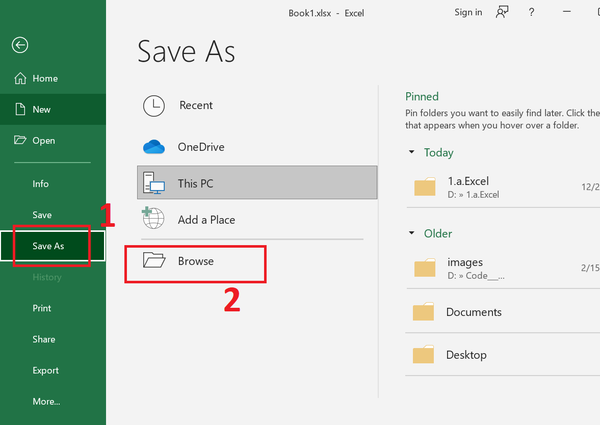
Task: Click the images folder name
Action: pyautogui.click(x=465, y=262)
